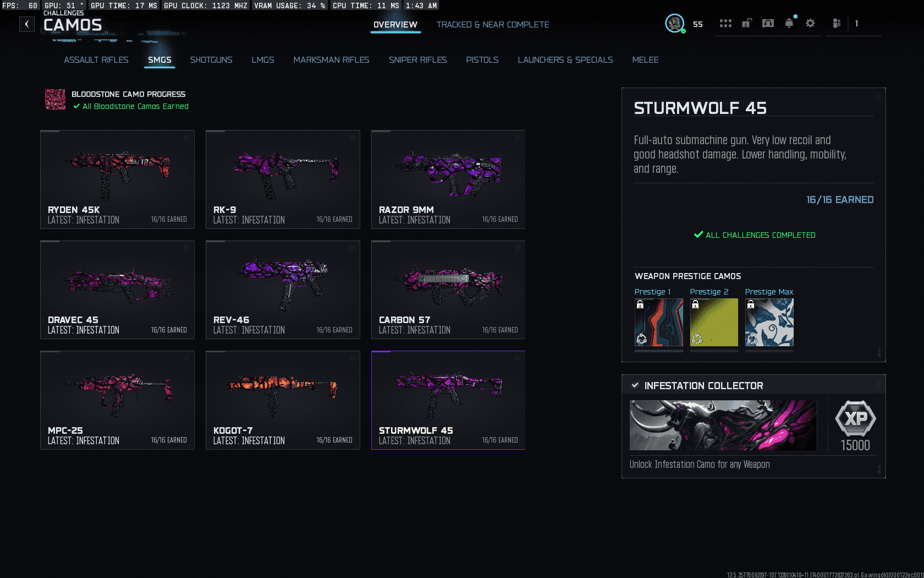Open the nine-dot grid menu icon
924x578 pixels.
tap(725, 24)
